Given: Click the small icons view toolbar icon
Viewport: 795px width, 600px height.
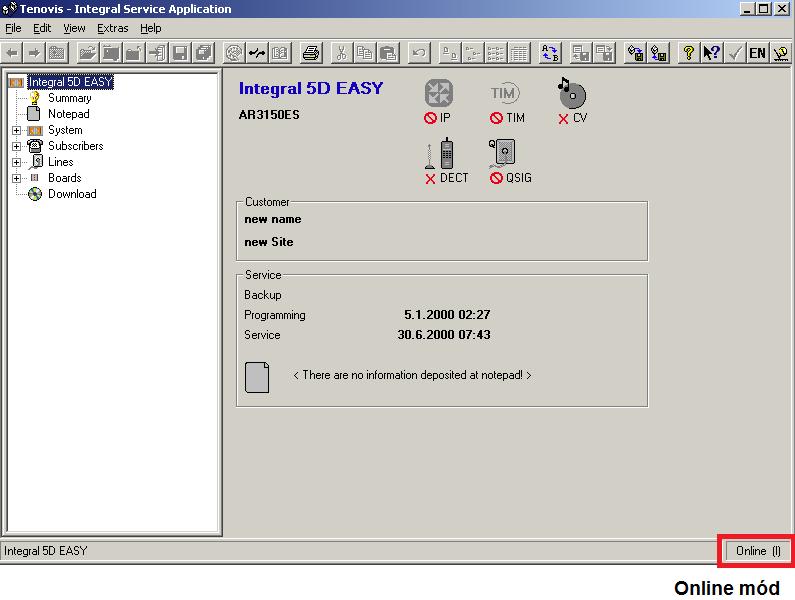Looking at the screenshot, I should [x=473, y=53].
